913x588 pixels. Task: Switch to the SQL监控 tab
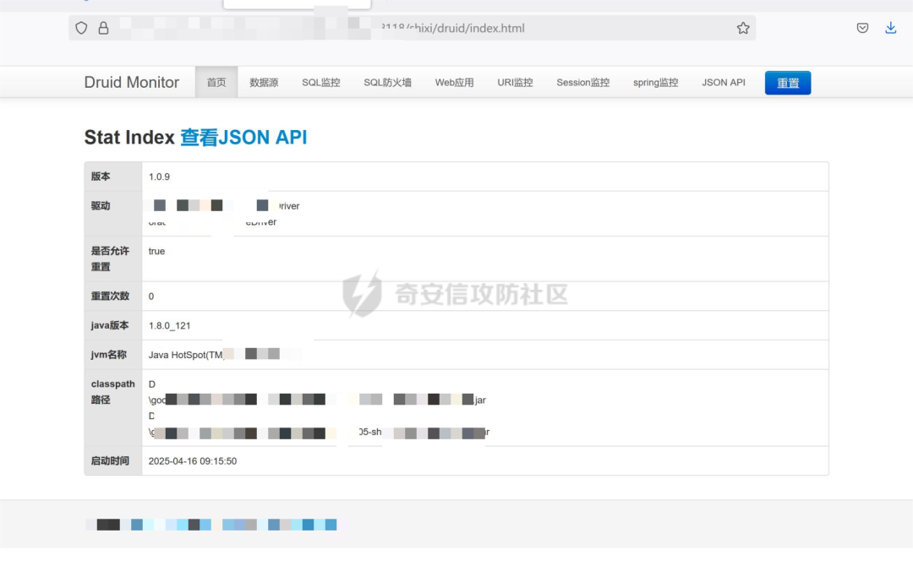coord(321,83)
